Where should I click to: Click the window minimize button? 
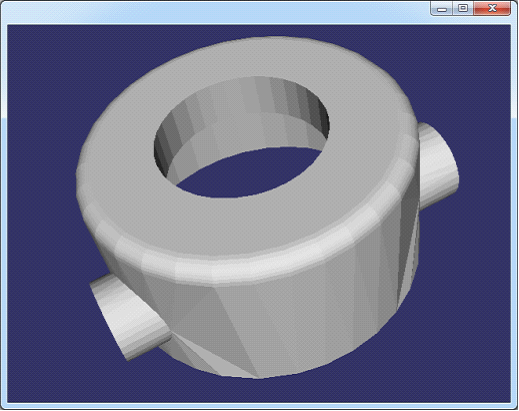point(442,8)
